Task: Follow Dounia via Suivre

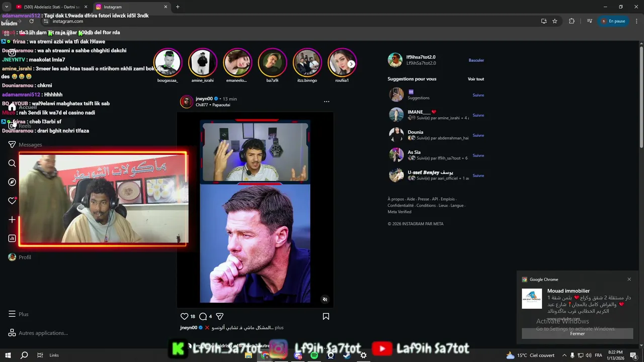Action: click(478, 135)
